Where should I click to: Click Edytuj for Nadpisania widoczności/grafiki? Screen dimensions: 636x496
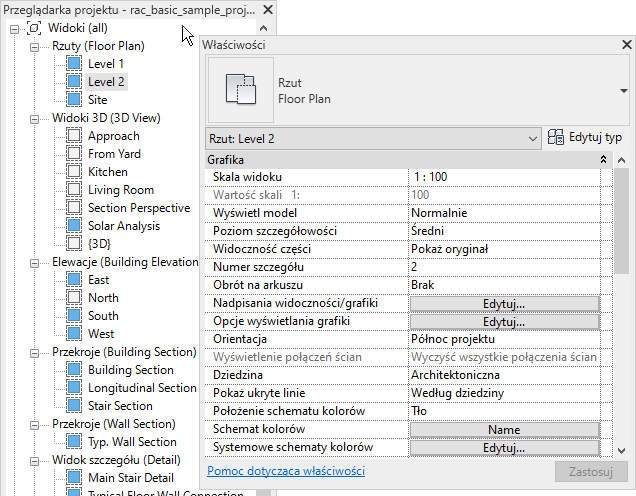click(x=503, y=304)
